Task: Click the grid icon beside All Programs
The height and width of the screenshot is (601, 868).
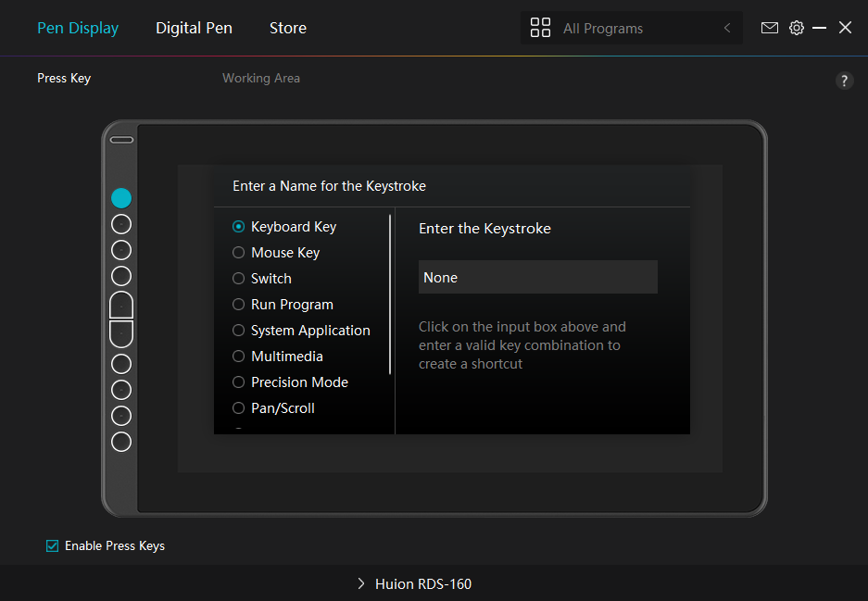Action: 540,28
